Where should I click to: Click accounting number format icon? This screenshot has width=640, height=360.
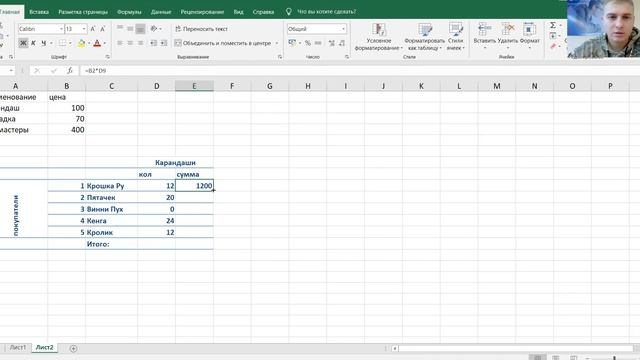point(292,43)
